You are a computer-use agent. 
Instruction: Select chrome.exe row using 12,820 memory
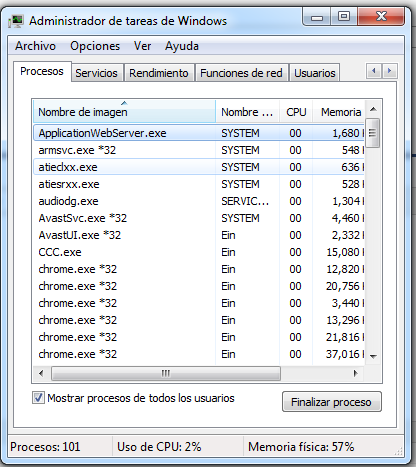pyautogui.click(x=199, y=269)
